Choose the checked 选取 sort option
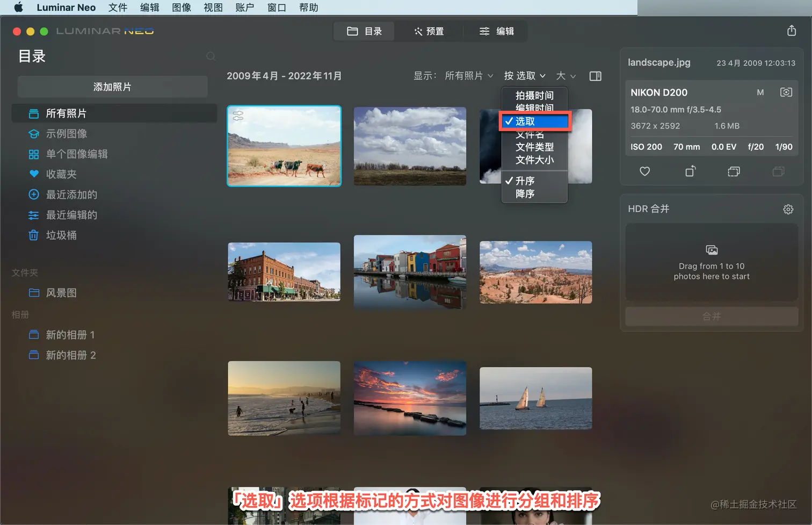The height and width of the screenshot is (525, 812). coord(534,121)
